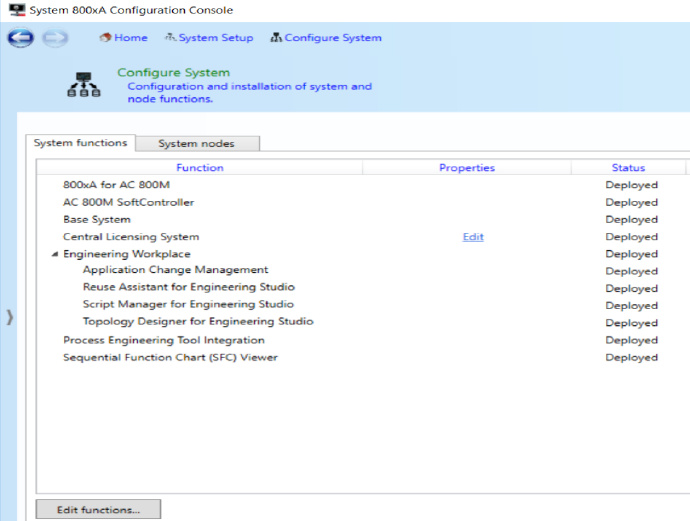690x521 pixels.
Task: Open the Configure System navigation link
Action: click(333, 38)
